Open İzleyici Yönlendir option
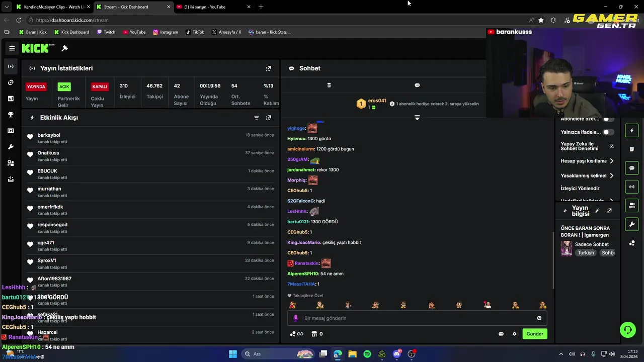This screenshot has height=362, width=644. click(x=580, y=189)
